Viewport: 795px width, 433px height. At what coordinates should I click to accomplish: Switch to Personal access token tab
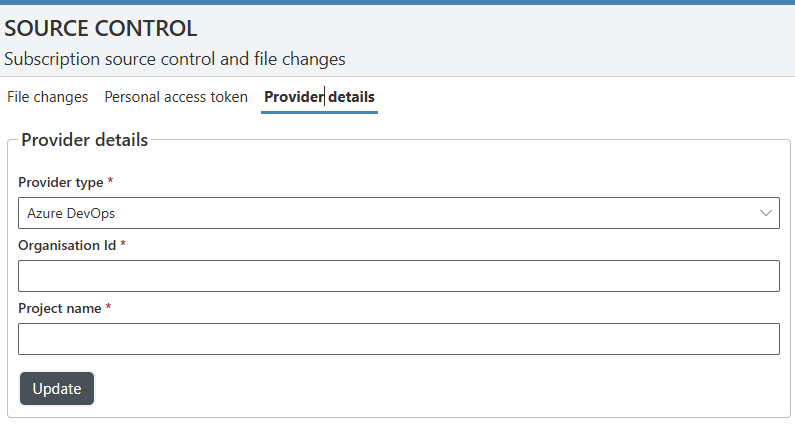point(176,97)
